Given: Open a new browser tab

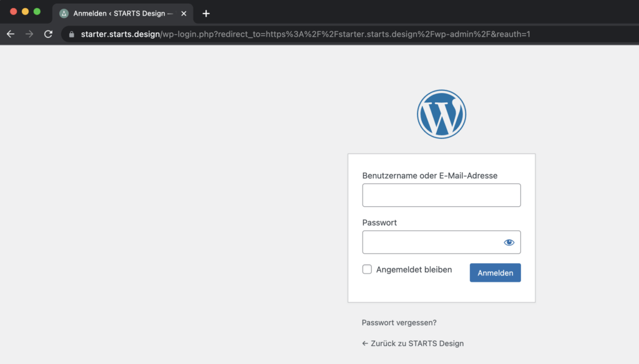Looking at the screenshot, I should click(x=206, y=13).
